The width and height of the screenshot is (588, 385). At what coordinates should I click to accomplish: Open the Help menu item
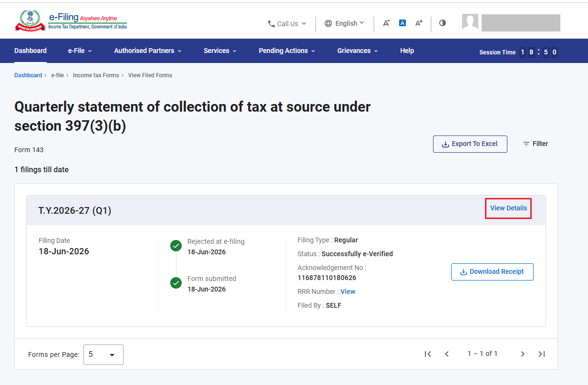tap(407, 51)
